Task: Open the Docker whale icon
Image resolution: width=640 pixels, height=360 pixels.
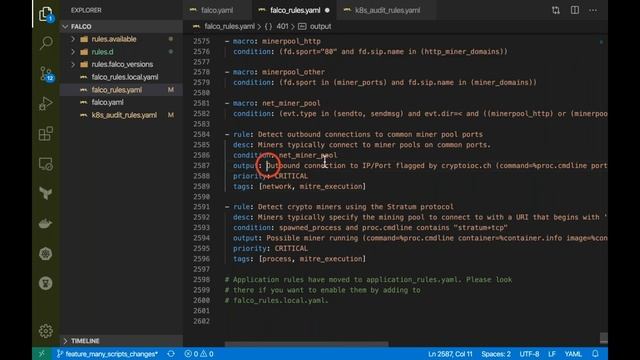Action: point(46,223)
